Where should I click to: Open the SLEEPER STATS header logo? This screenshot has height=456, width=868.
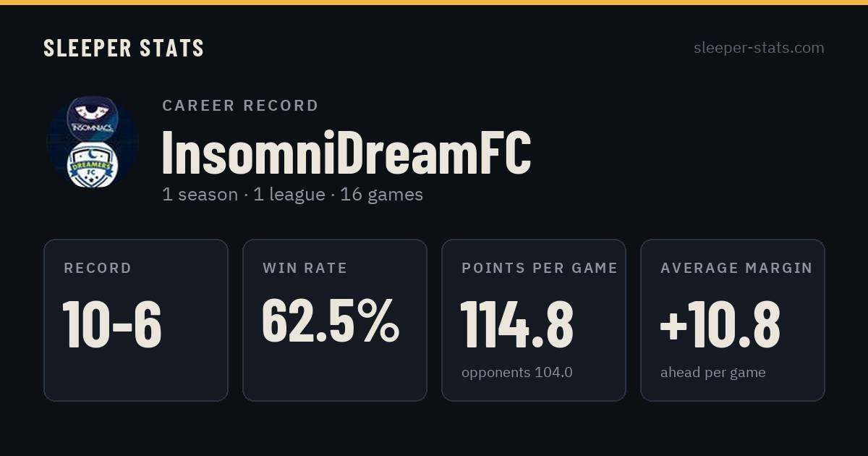[x=124, y=48]
